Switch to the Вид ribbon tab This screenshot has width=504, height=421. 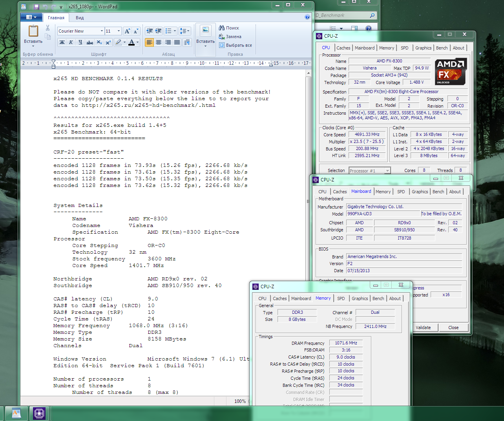tap(80, 18)
